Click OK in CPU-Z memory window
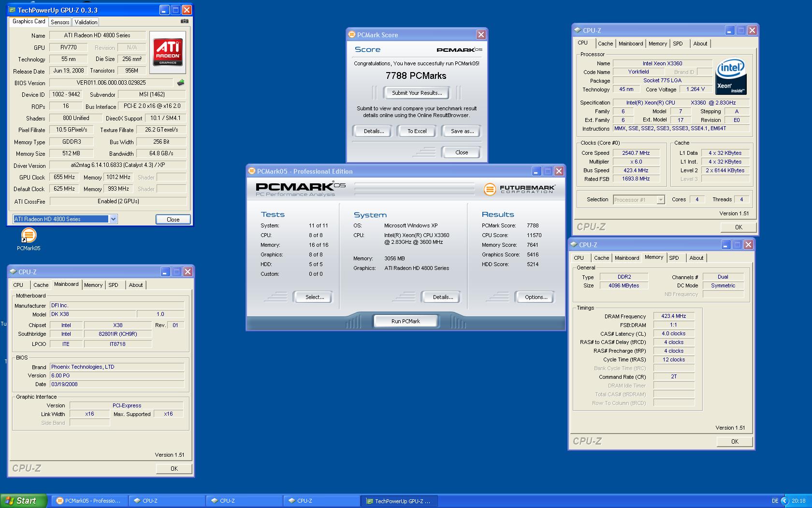Image resolution: width=812 pixels, height=508 pixels. pos(735,441)
